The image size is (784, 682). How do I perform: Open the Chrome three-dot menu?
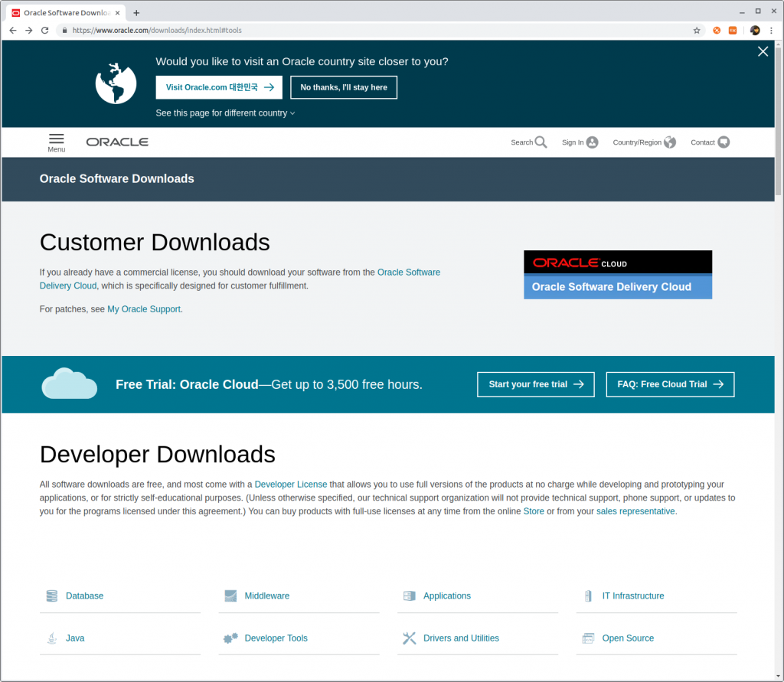(x=772, y=31)
